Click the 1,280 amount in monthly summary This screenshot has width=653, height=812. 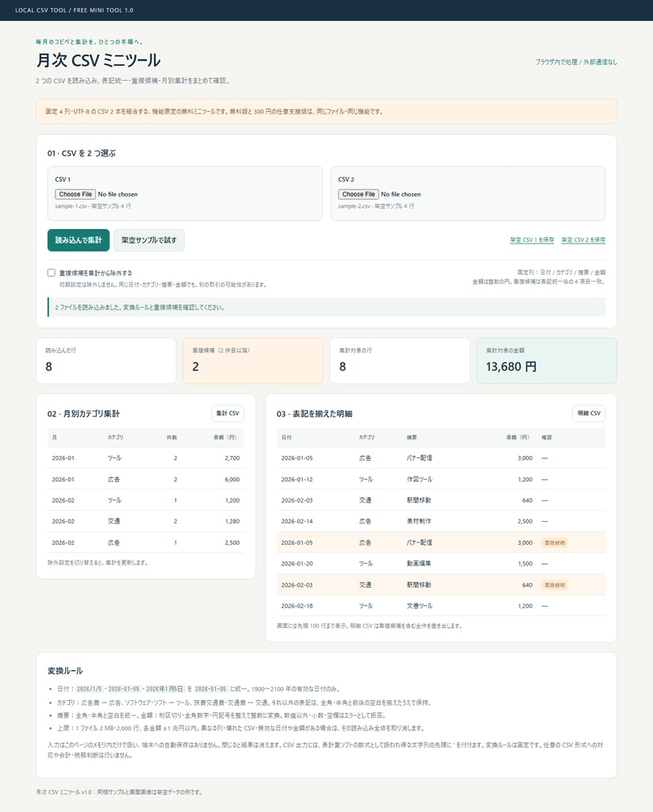[x=232, y=522]
